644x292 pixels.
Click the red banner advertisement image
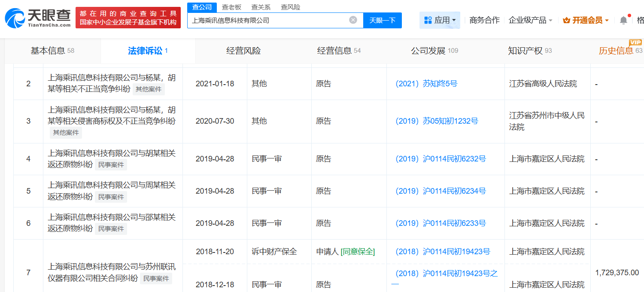click(128, 18)
